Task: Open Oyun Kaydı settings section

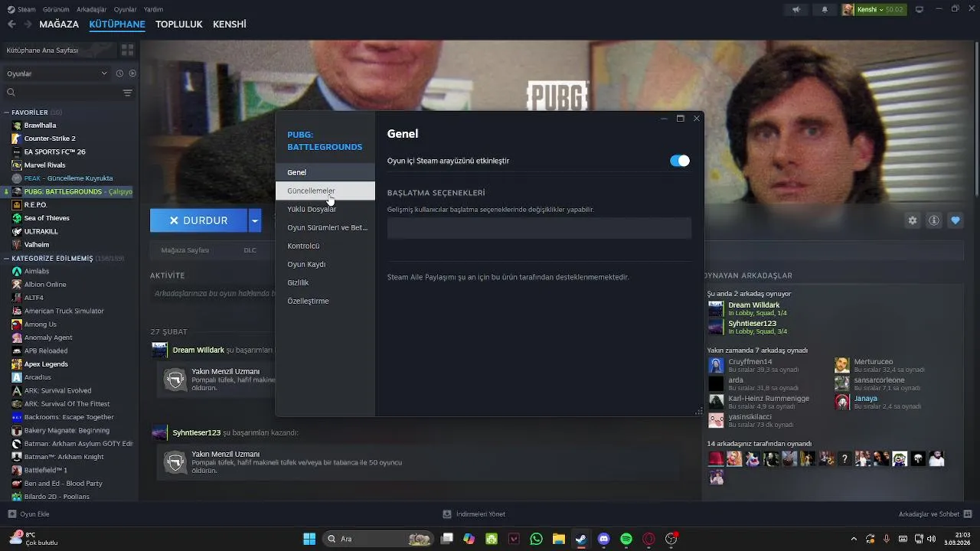Action: (325, 264)
